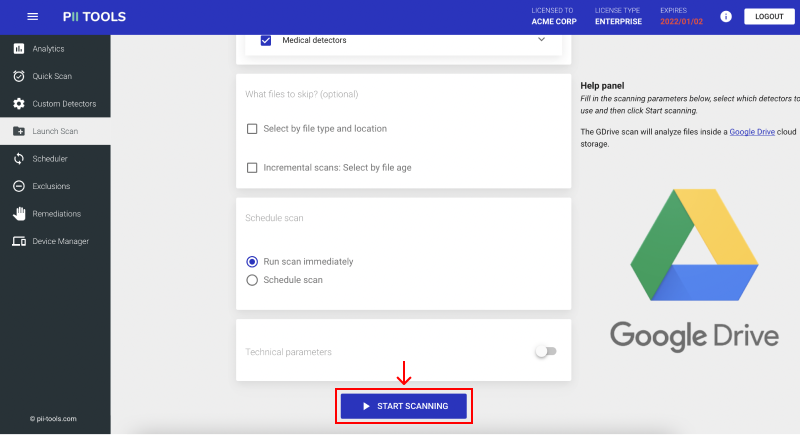Click the Analytics chart icon
This screenshot has width=800, height=435.
click(19, 48)
